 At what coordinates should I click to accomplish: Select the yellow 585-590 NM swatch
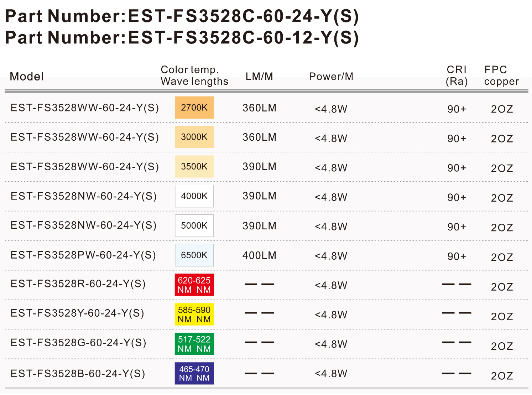194,314
